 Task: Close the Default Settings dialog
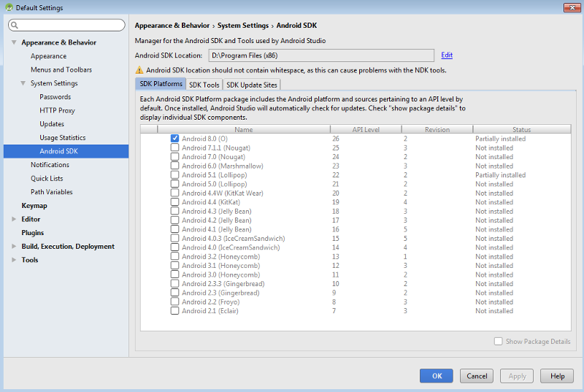coord(572,7)
